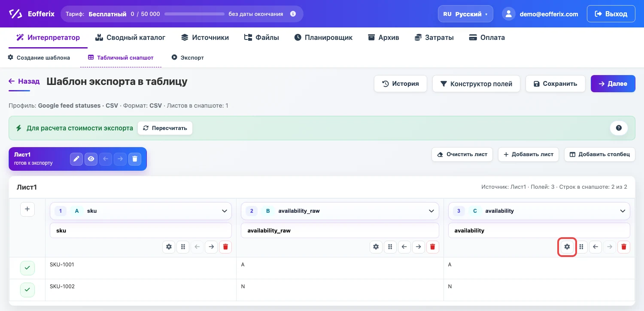Screen dimensions: 644x311
Task: Delete the availability column
Action: 624,247
